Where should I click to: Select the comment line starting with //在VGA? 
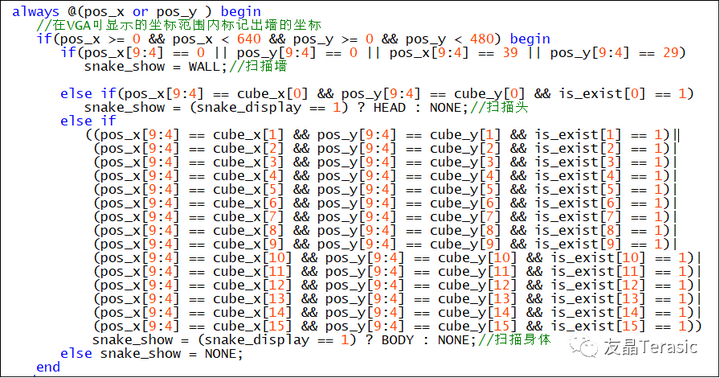click(x=179, y=25)
